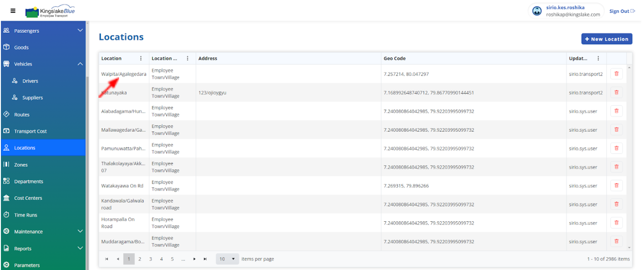This screenshot has height=270, width=644.
Task: Delete the Mallawagedara/Ga... location row
Action: (616, 130)
